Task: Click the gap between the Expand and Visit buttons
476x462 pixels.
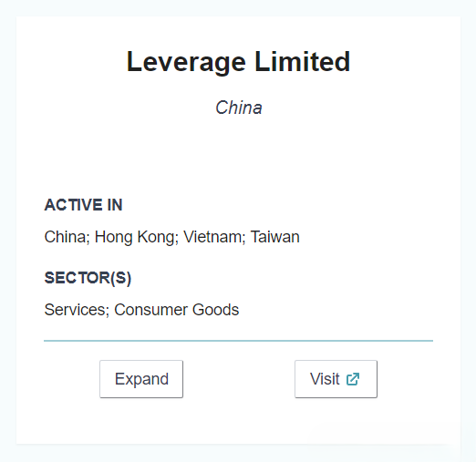Action: coord(239,379)
